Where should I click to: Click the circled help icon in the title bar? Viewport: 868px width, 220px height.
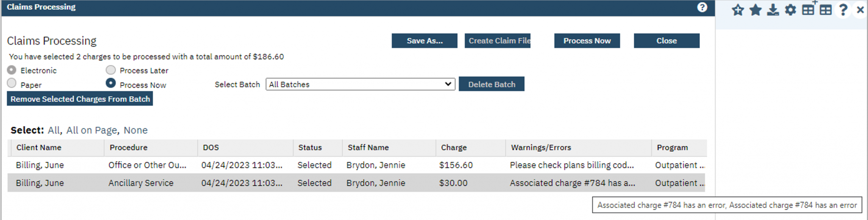702,7
